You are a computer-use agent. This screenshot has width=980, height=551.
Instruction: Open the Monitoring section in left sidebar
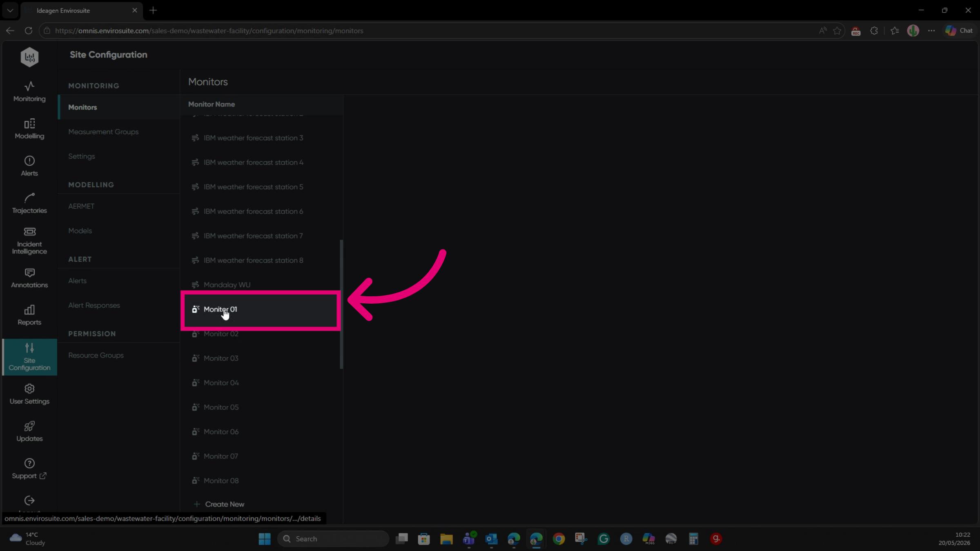[x=29, y=91]
